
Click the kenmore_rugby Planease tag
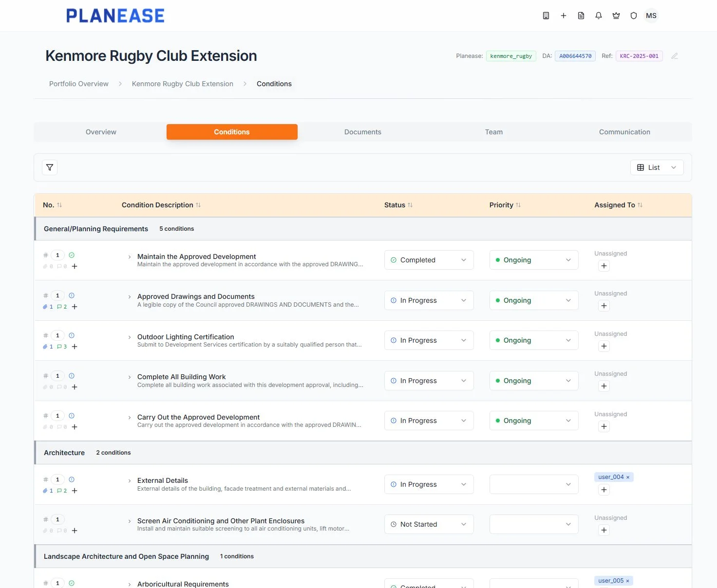[x=511, y=56]
